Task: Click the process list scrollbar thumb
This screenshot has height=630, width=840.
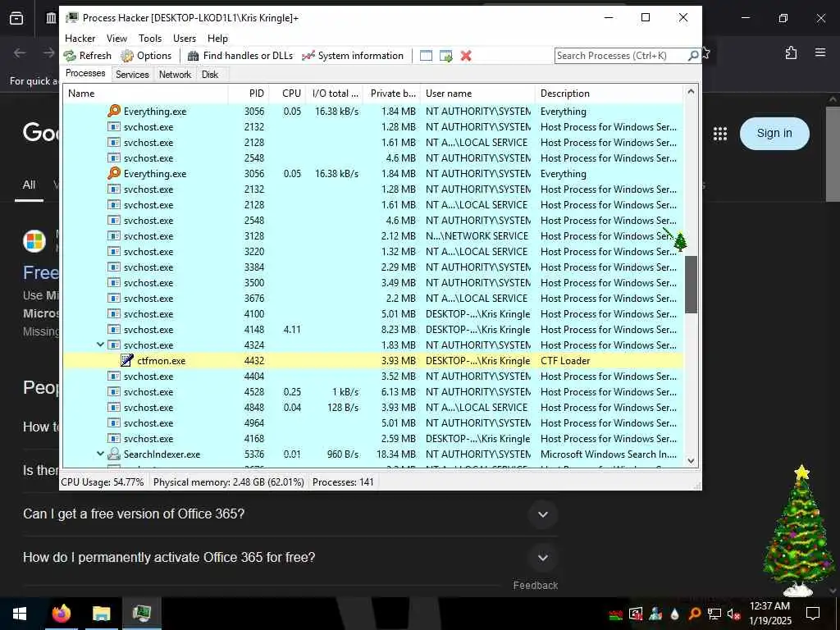Action: [691, 285]
